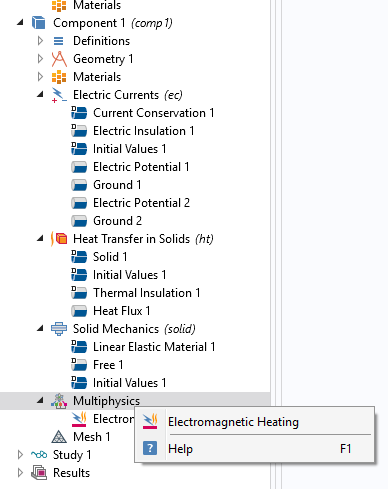Click the Results node icon
The height and width of the screenshot is (489, 388).
(39, 473)
